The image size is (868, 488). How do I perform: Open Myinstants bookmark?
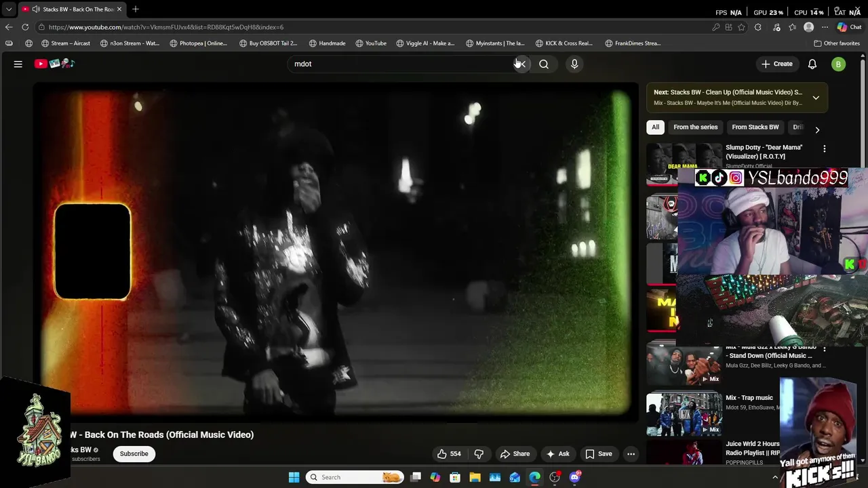click(x=495, y=43)
